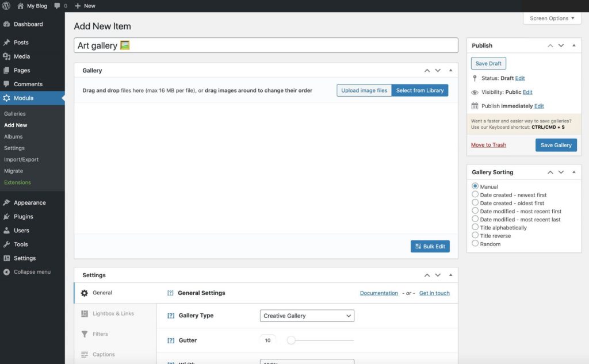Click the Bulk Edit button

click(x=430, y=247)
